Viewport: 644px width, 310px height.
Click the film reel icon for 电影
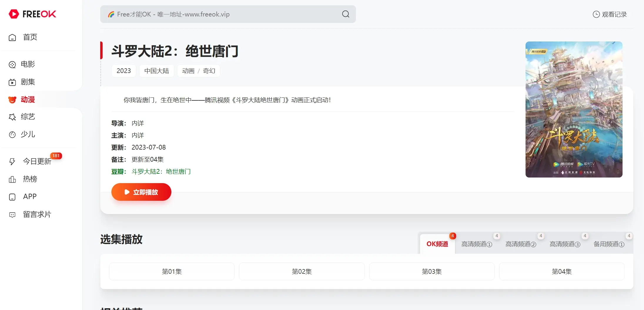point(12,64)
